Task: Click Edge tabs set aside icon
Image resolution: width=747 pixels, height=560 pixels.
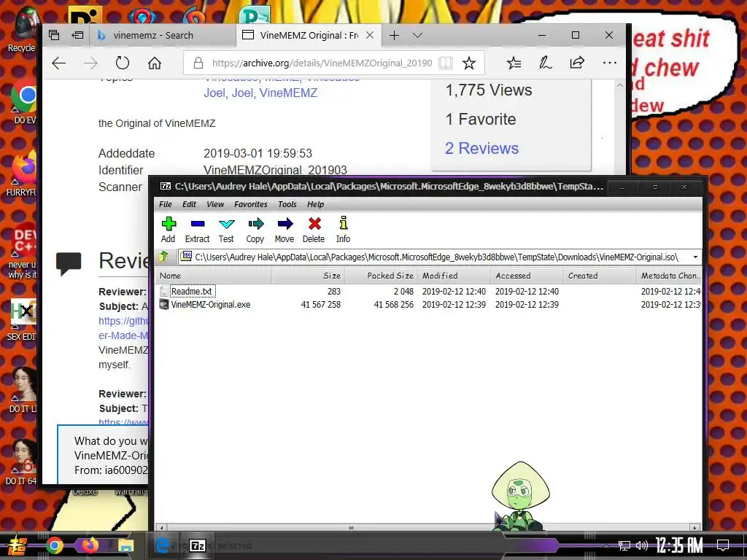Action: (54, 35)
